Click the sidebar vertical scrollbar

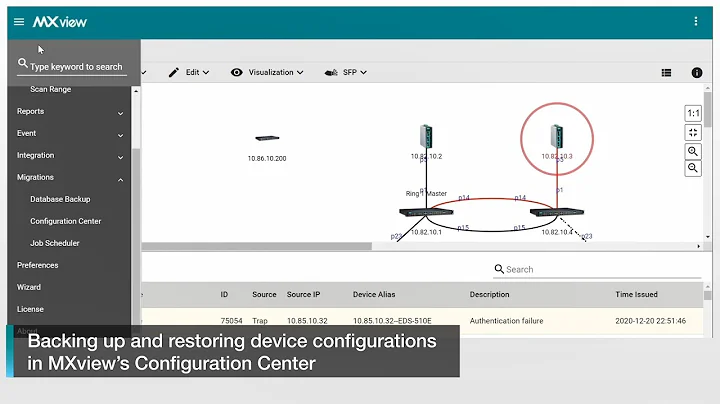click(136, 236)
